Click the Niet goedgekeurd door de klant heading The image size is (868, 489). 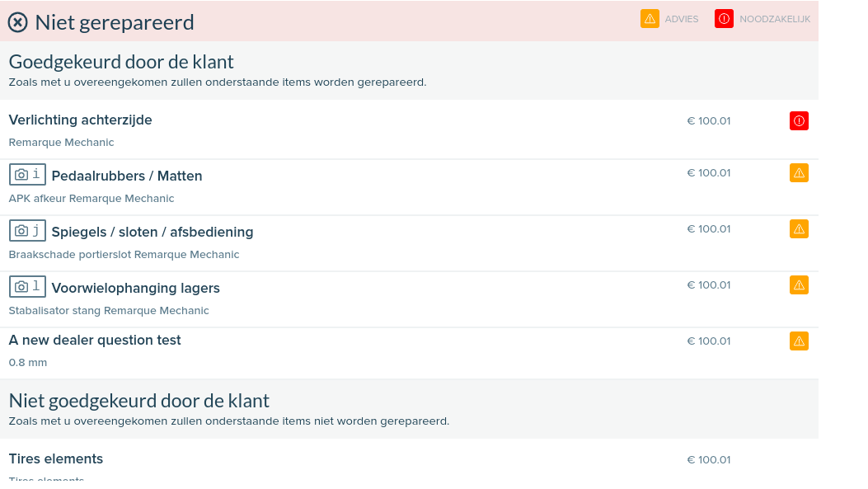pos(139,401)
